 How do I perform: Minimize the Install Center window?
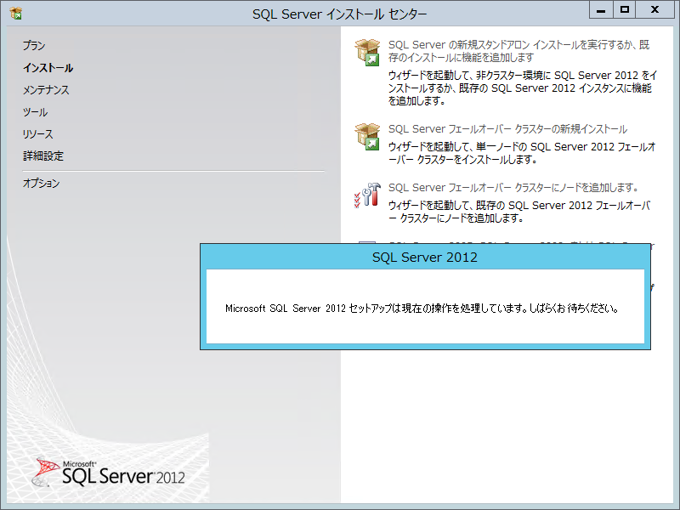tap(601, 10)
